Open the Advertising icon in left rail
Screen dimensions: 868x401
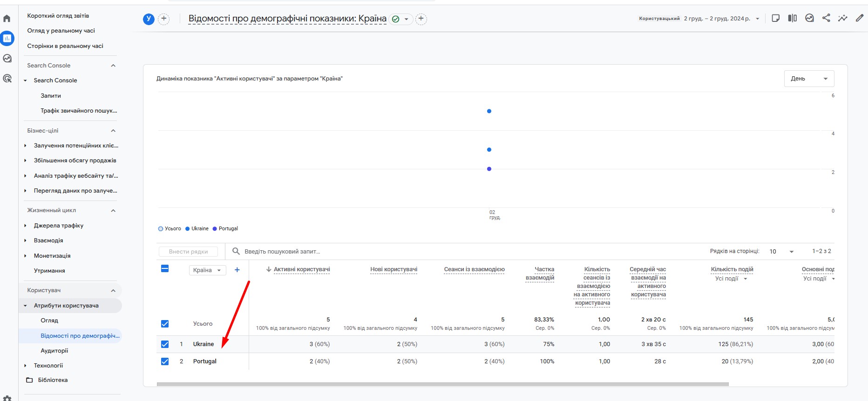(x=7, y=79)
